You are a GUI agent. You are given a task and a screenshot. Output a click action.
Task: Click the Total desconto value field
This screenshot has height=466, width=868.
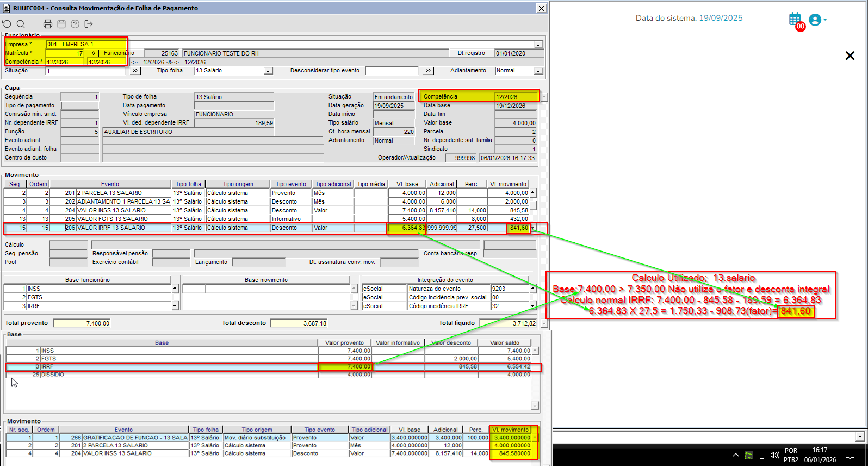point(299,323)
